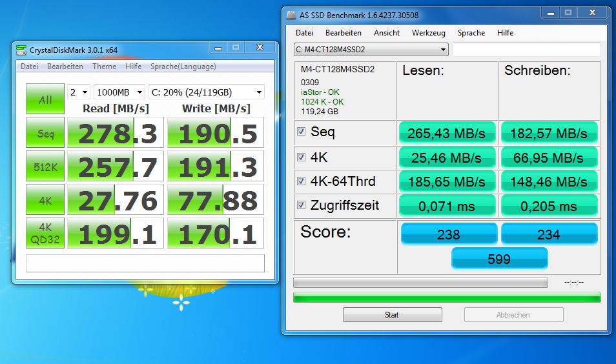Image resolution: width=616 pixels, height=364 pixels.
Task: Click the 4K QD32 write result 170.1
Action: (x=216, y=233)
